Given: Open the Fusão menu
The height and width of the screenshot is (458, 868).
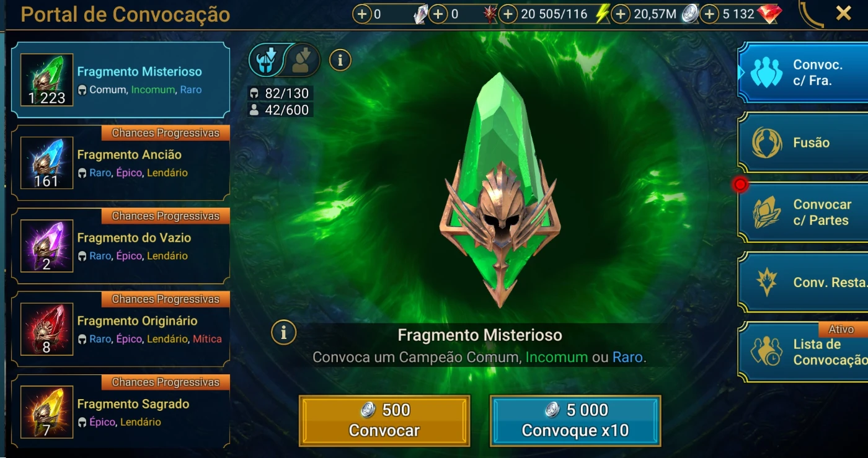Looking at the screenshot, I should pyautogui.click(x=803, y=143).
